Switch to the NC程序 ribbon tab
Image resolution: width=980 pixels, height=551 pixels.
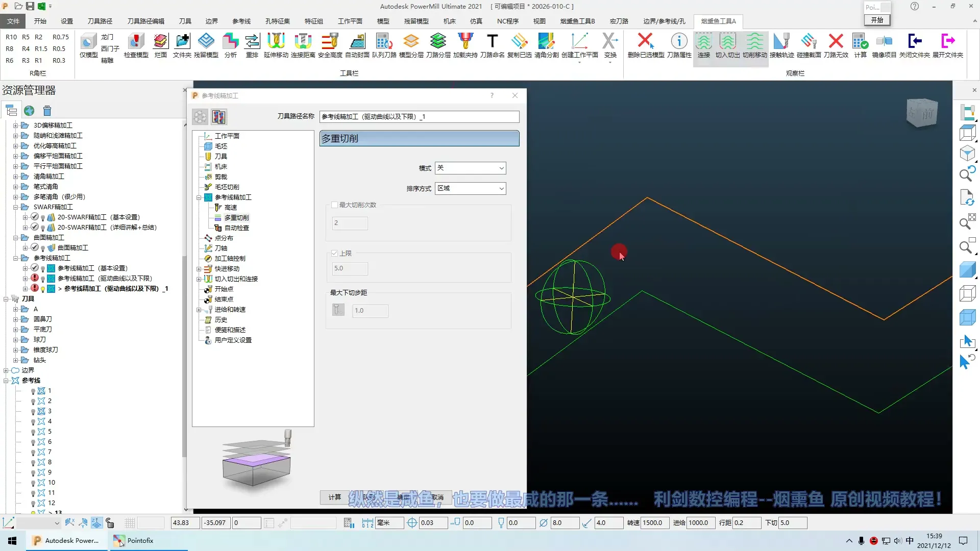coord(507,21)
